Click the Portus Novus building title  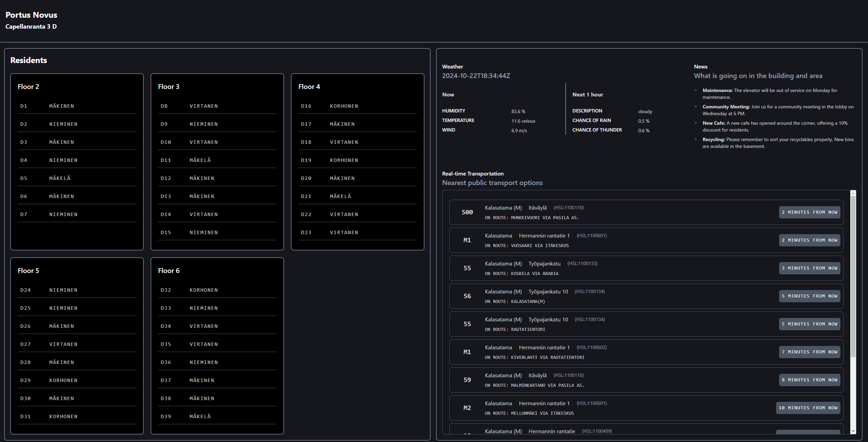pyautogui.click(x=31, y=15)
